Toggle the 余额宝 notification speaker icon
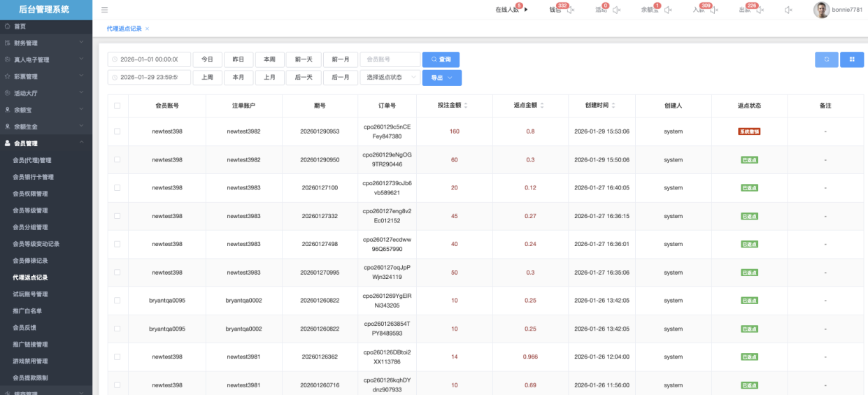This screenshot has width=868, height=395. pyautogui.click(x=667, y=10)
